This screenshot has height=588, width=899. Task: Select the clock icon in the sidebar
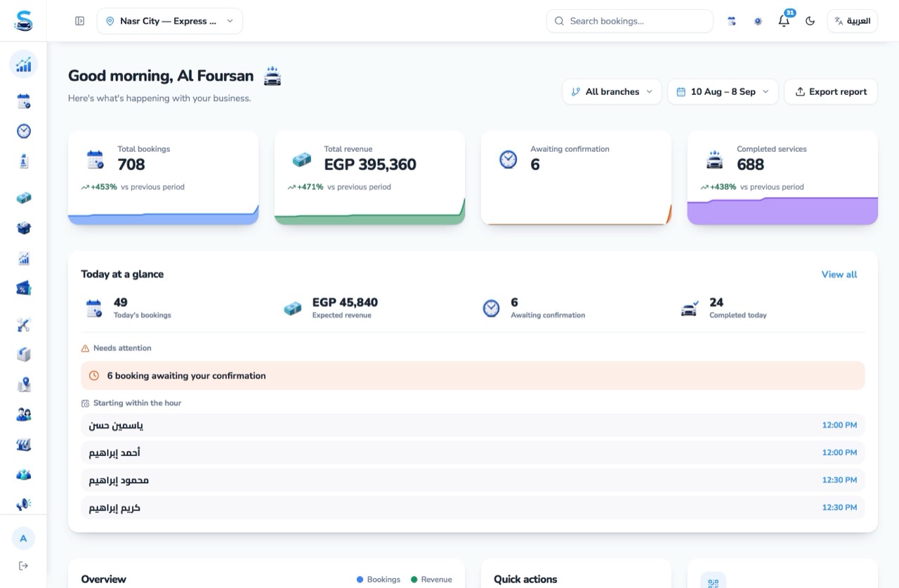[x=23, y=131]
